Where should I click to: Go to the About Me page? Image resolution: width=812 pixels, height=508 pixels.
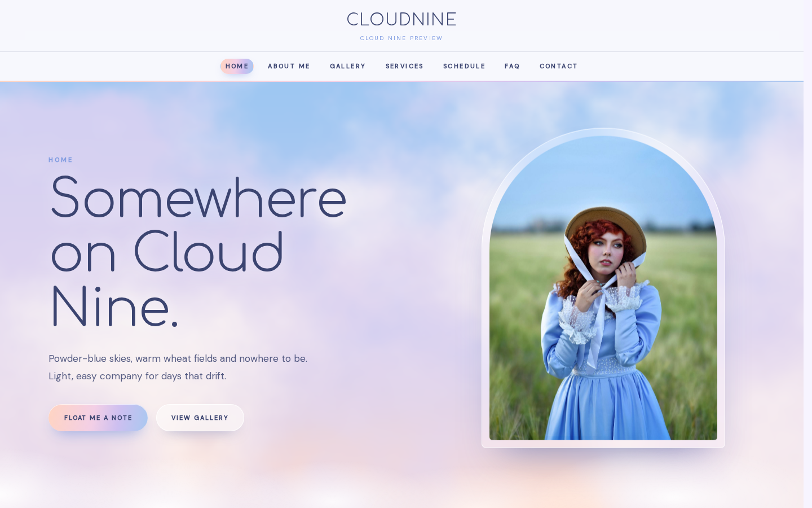point(289,66)
